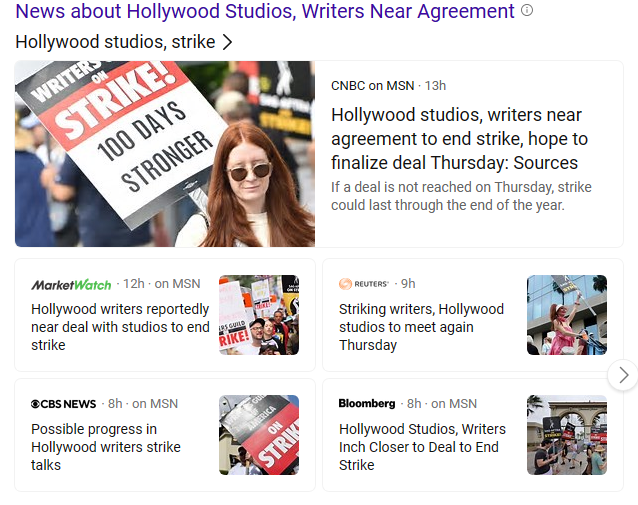Open "Possible progress in Hollywood writers strike talks"

tap(106, 447)
